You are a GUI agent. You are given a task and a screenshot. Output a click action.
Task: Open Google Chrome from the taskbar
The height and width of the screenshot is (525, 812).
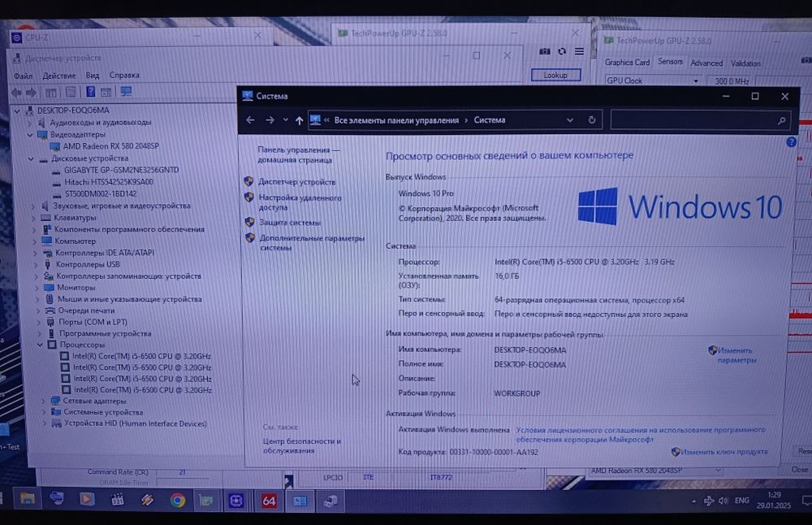click(178, 501)
